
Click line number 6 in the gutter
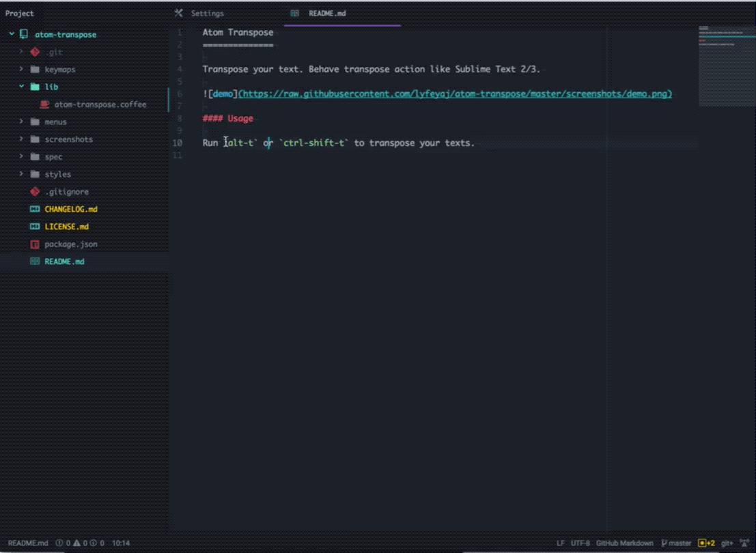tap(180, 94)
